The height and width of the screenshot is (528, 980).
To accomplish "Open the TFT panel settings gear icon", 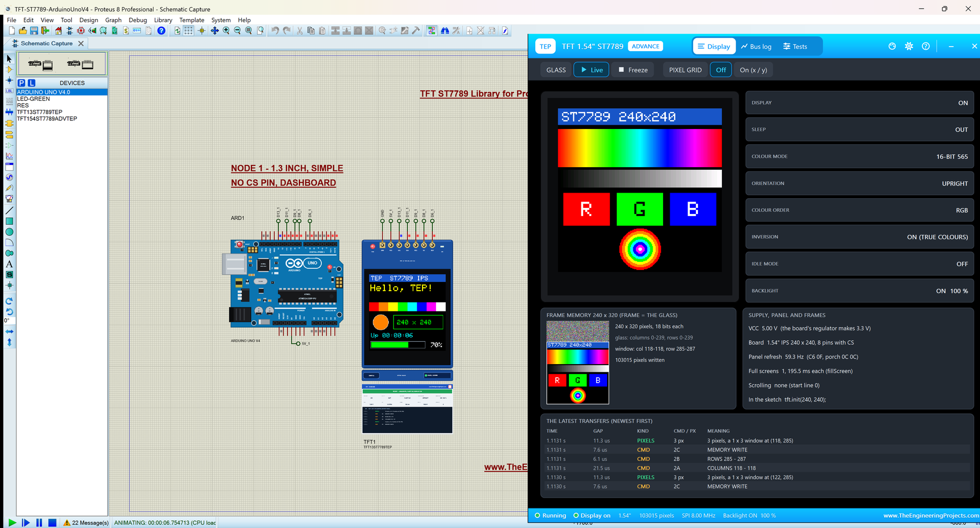I will 909,46.
